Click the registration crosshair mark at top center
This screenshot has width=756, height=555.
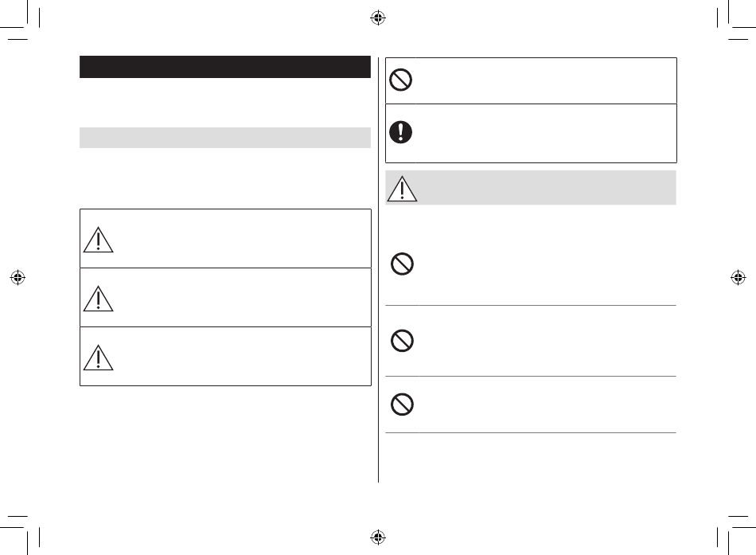(x=378, y=18)
